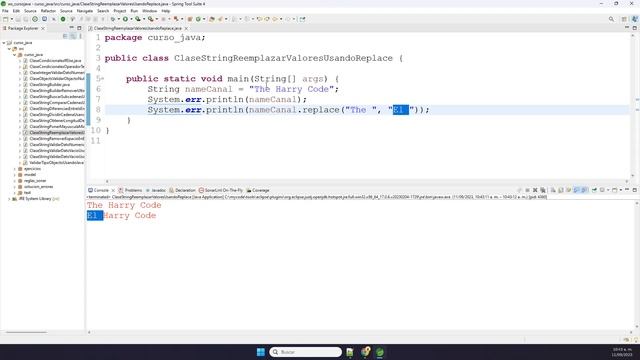640x360 pixels.
Task: Minimize the Console panel
Action: [627, 190]
